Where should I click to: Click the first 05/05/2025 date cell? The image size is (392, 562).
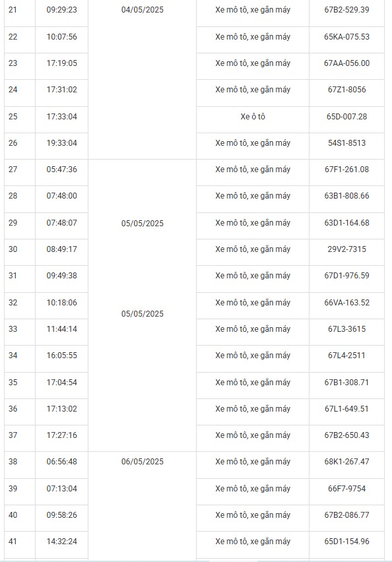pyautogui.click(x=143, y=224)
